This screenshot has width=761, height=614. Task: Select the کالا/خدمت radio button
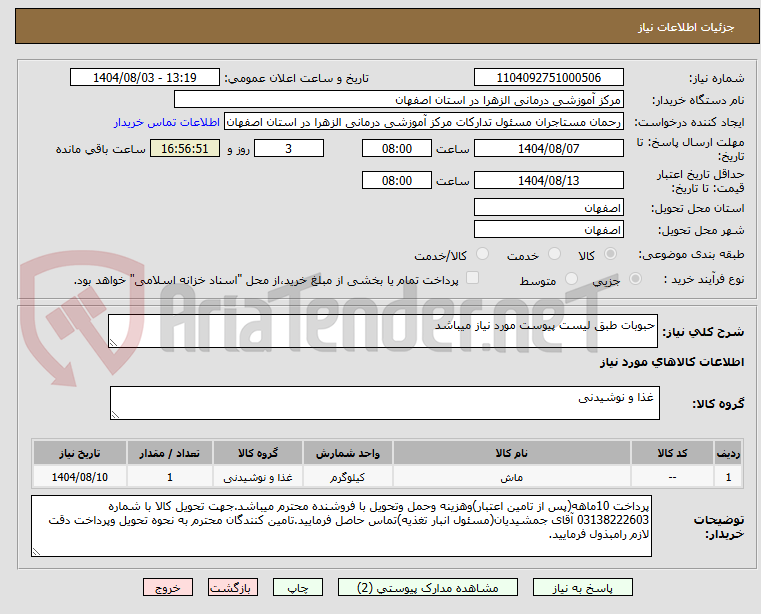[482, 254]
